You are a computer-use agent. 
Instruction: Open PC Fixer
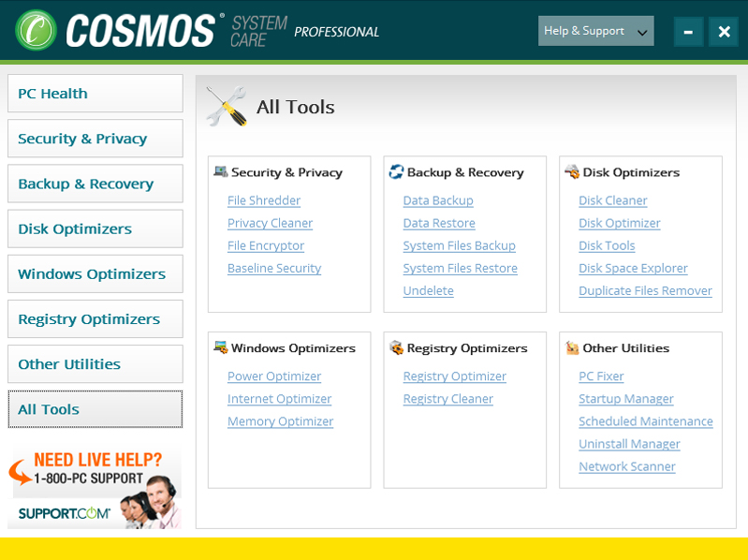[601, 376]
